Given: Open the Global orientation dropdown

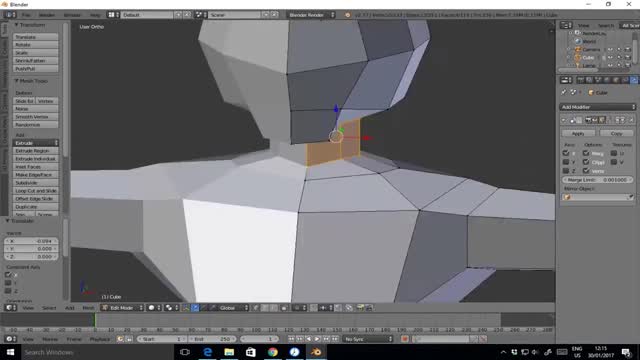Looking at the screenshot, I should (229, 308).
